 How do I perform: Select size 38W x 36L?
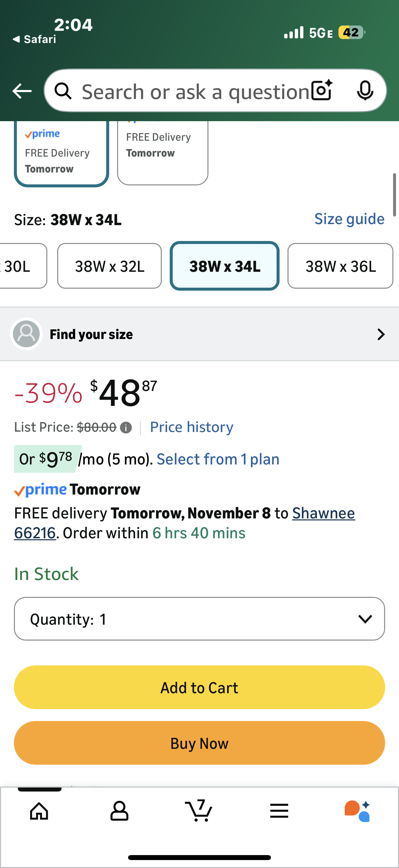[340, 266]
